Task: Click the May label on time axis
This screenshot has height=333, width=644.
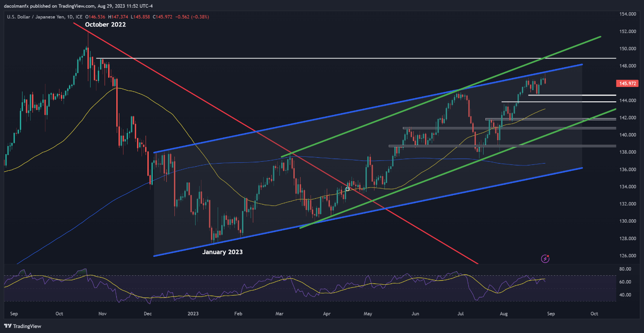Action: point(368,313)
